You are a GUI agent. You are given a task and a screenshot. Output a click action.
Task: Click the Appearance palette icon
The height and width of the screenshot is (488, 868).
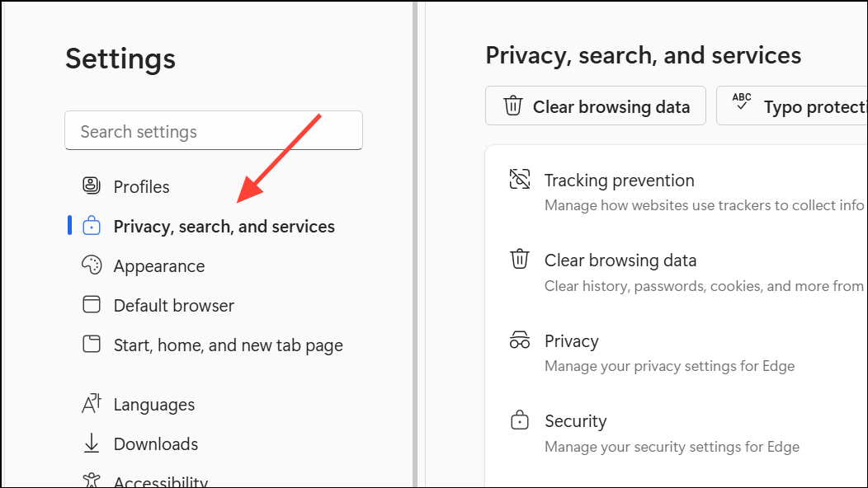[92, 265]
